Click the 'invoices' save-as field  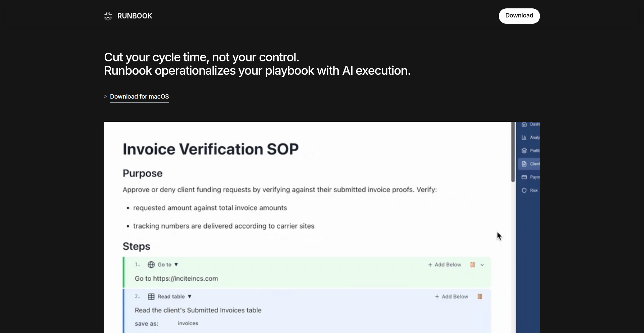[188, 323]
